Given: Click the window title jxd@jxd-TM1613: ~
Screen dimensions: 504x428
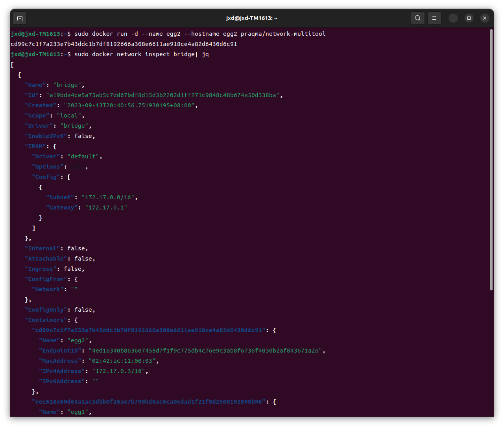Looking at the screenshot, I should (x=252, y=18).
